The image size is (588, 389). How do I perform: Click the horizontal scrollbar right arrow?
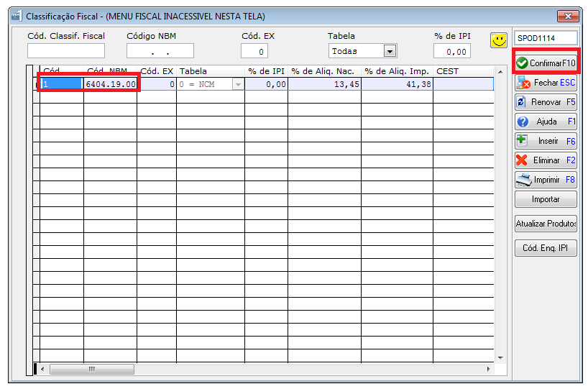coord(488,369)
